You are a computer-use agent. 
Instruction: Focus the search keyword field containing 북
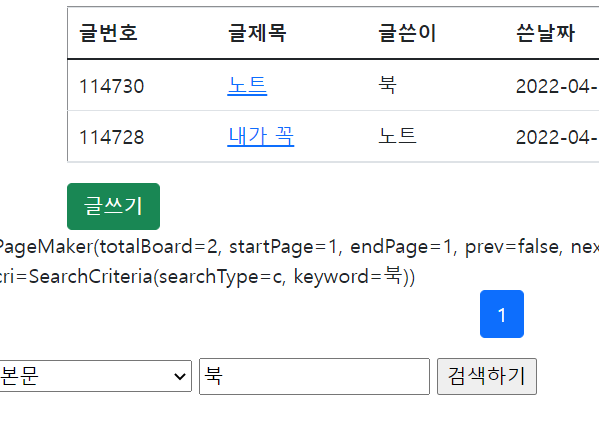[x=314, y=376]
